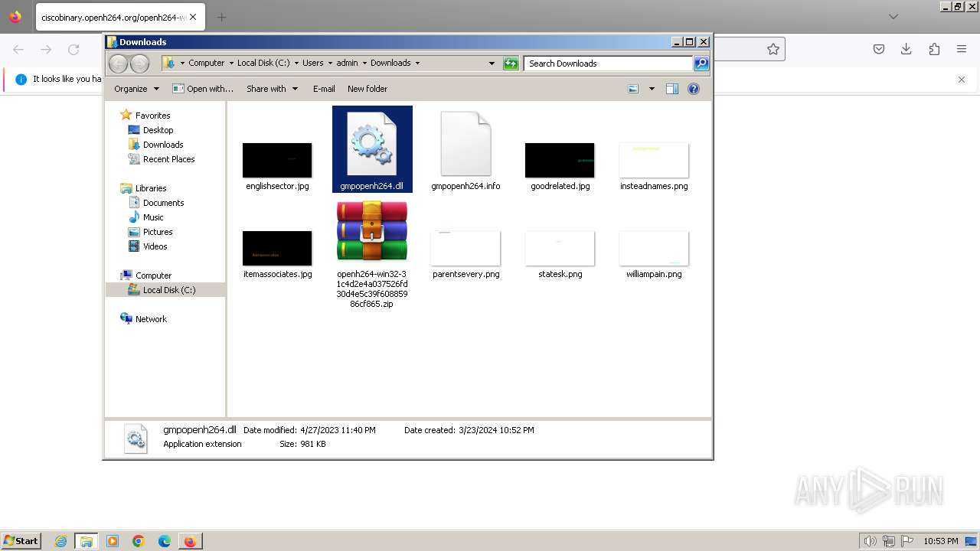The width and height of the screenshot is (980, 551).
Task: Toggle the preview pane
Action: (x=672, y=89)
